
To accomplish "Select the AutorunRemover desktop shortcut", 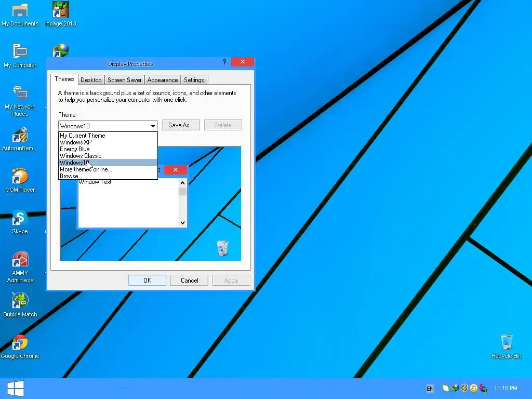I will 20,139.
